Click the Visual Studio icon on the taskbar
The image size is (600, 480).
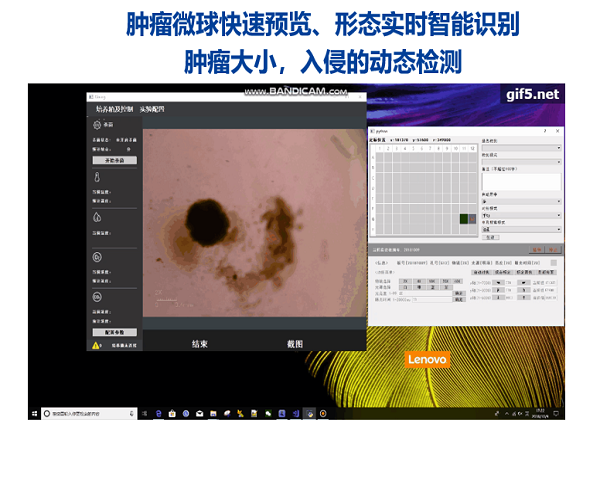[295, 413]
